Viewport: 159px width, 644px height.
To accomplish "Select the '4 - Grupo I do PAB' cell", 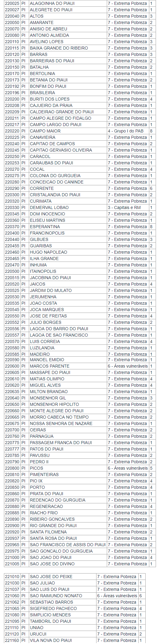I will [128, 131].
